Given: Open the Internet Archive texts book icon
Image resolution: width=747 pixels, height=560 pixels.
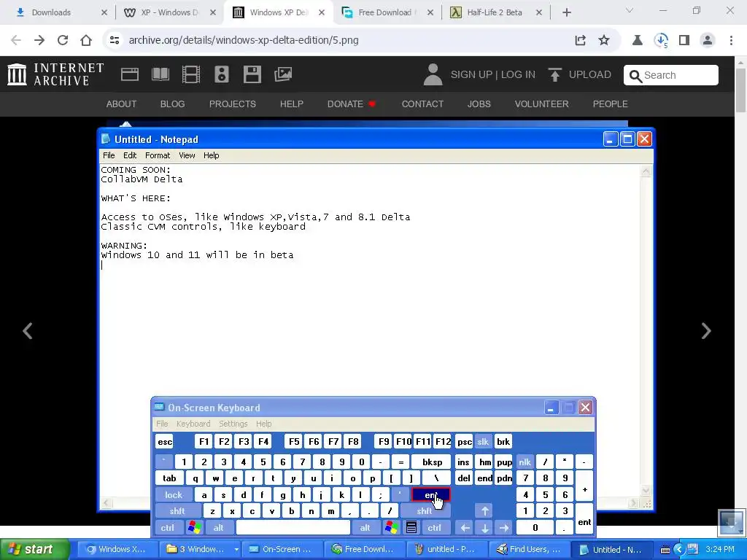Looking at the screenshot, I should (160, 74).
